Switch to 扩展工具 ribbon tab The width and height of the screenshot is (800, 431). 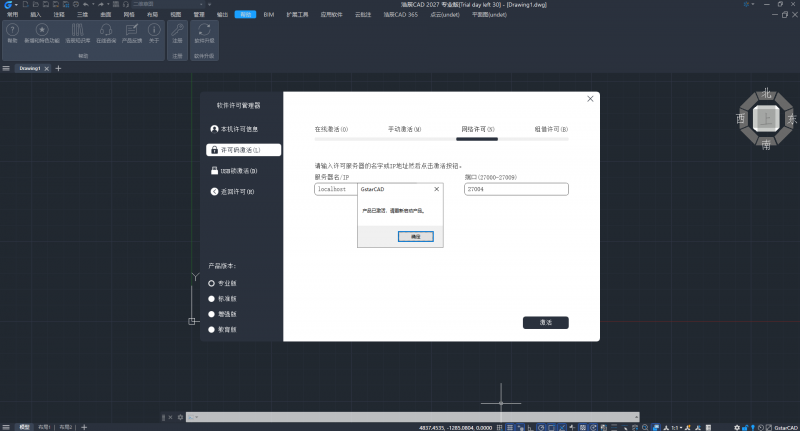point(297,15)
